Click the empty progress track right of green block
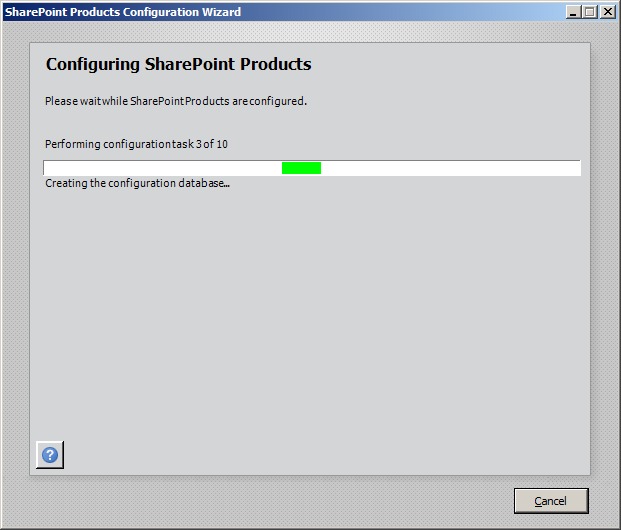The width and height of the screenshot is (621, 530). [451, 168]
